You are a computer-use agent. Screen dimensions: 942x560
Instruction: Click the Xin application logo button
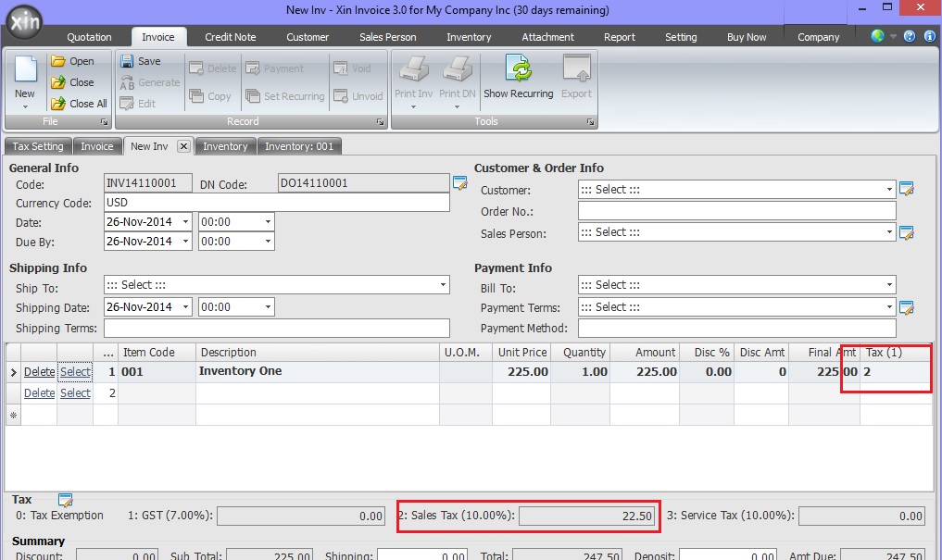click(24, 22)
